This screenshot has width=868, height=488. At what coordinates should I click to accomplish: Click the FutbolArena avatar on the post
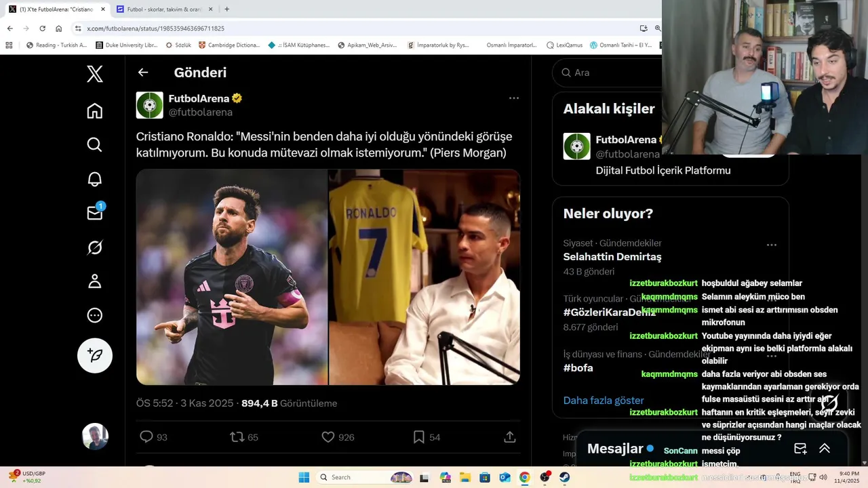tap(149, 105)
